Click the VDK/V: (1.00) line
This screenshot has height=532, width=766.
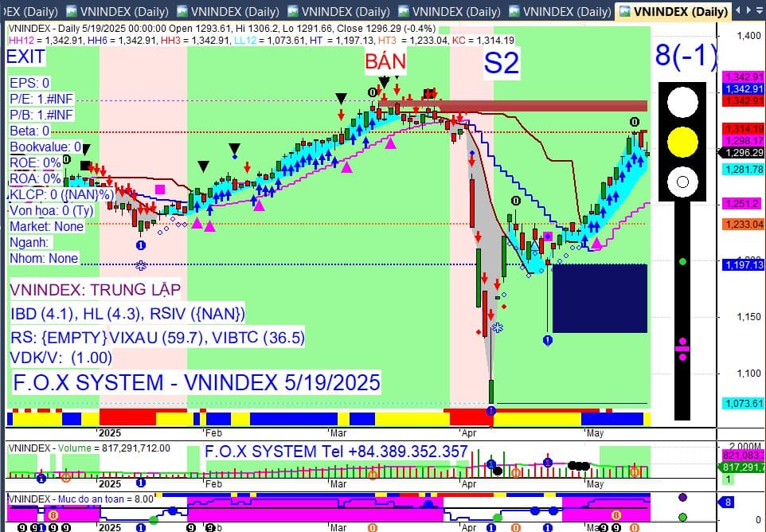[61, 358]
